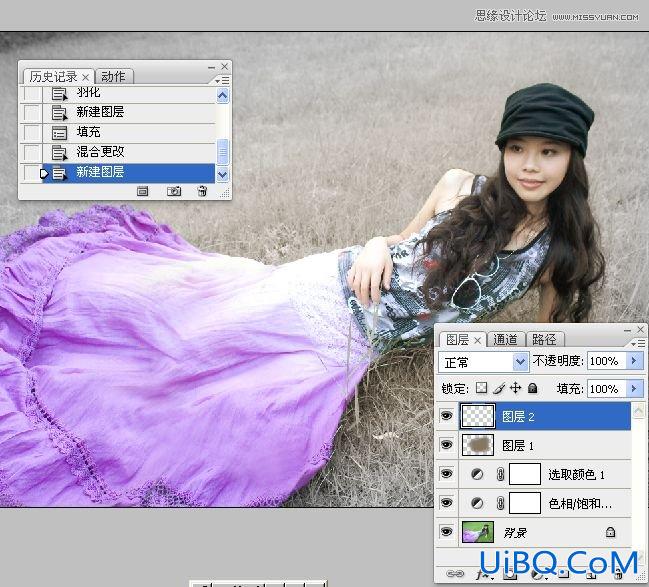This screenshot has width=649, height=587.
Task: Collapse the Layers panel with minimize dash
Action: click(x=627, y=330)
